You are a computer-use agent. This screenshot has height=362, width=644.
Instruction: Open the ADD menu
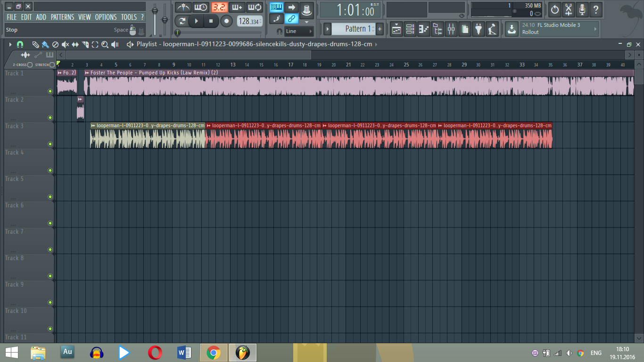(x=41, y=17)
